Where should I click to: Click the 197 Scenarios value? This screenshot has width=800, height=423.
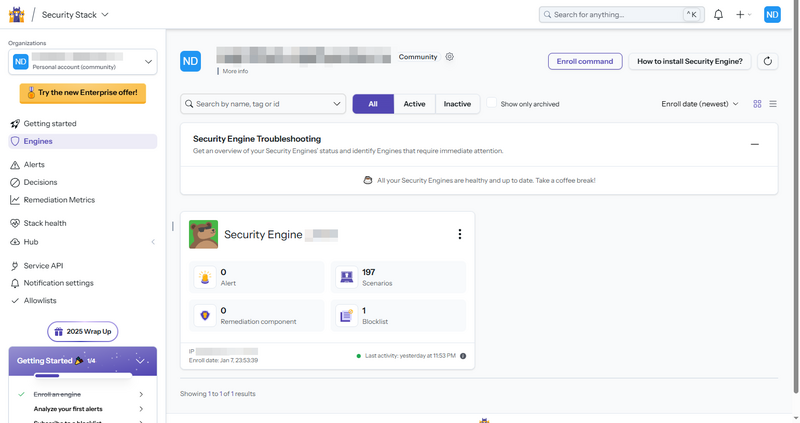click(x=369, y=272)
